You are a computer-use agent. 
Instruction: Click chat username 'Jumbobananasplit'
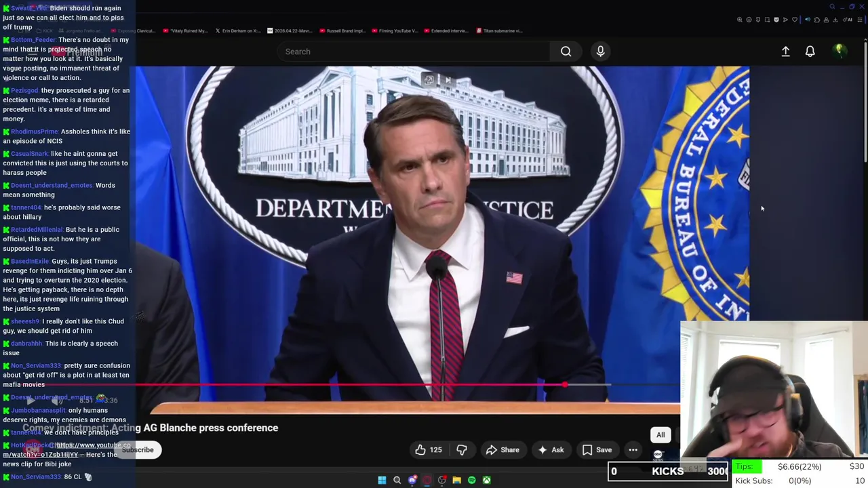[38, 410]
